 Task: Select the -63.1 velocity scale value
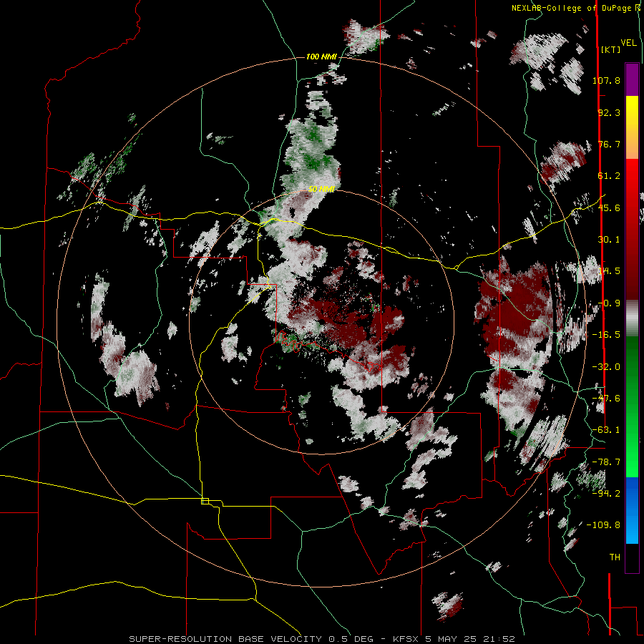point(606,430)
